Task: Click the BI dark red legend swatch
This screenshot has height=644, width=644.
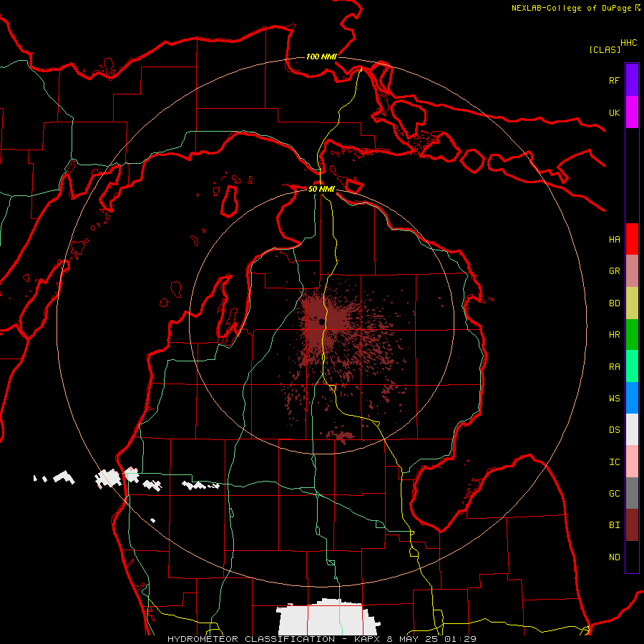Action: [632, 525]
